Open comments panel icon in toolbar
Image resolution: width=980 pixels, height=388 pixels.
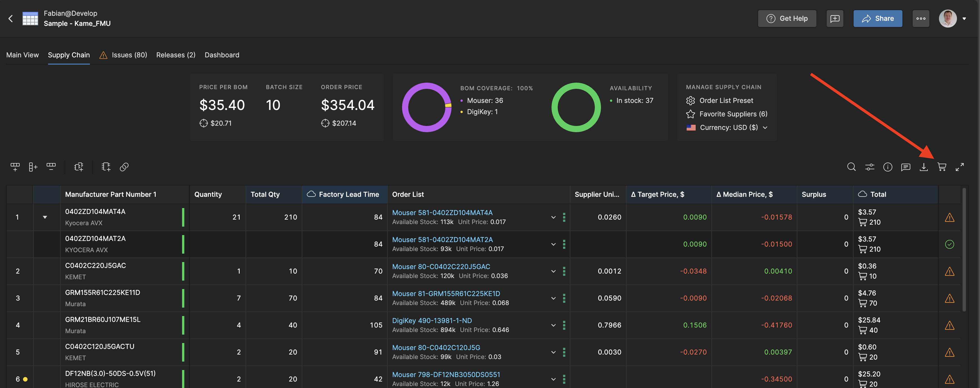coord(906,167)
